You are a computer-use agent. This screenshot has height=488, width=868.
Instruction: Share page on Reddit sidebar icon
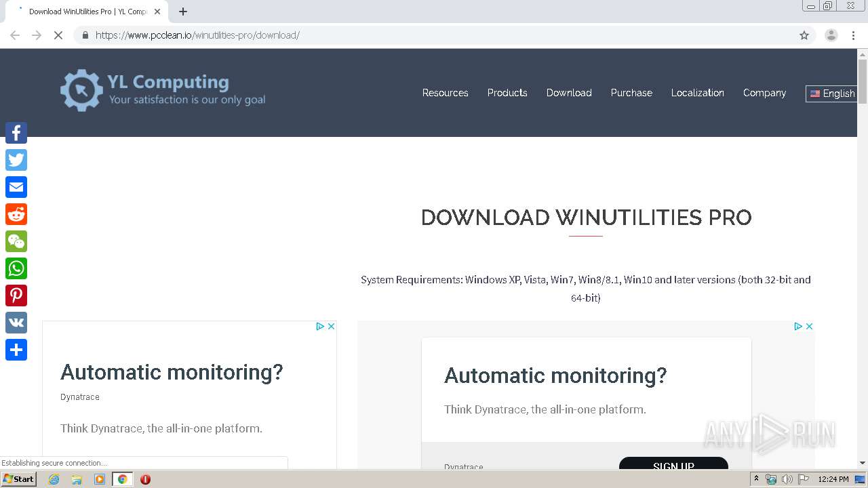(16, 214)
